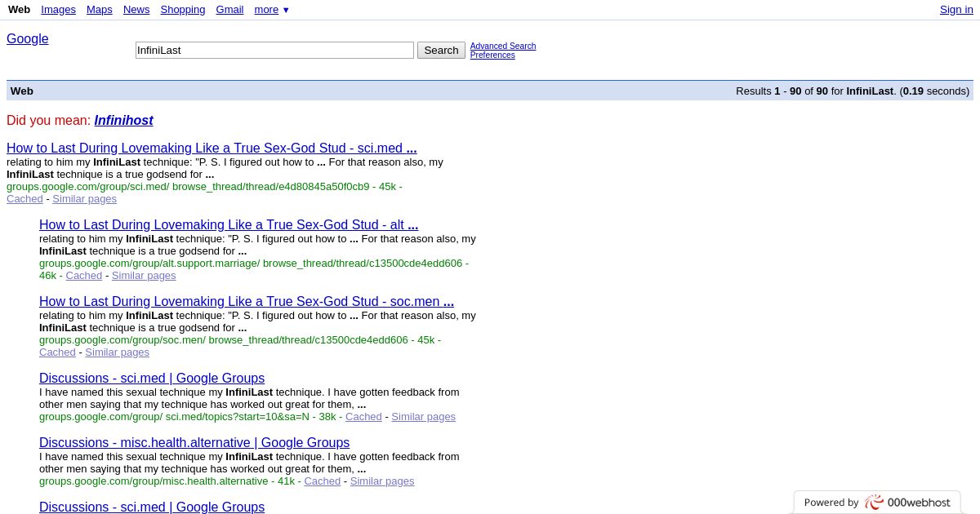Screen dimensions: 980x514
Task: Open first result titled sci.med Sex-God Stud
Action: (212, 148)
